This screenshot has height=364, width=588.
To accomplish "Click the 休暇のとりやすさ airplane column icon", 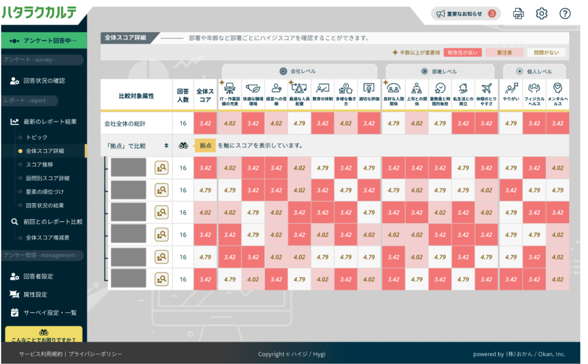I will (x=486, y=88).
